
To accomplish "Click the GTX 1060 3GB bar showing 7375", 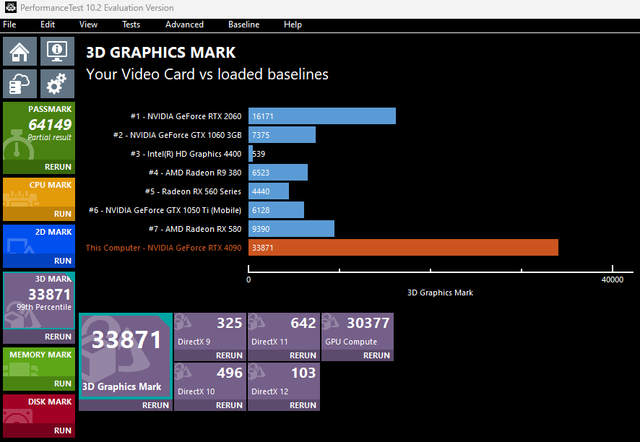I will [282, 135].
